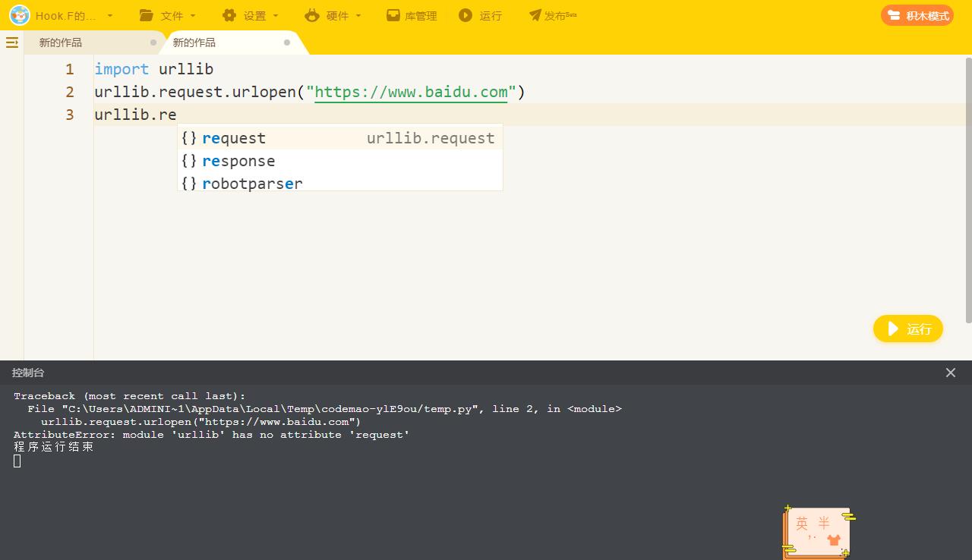Open 库管理 library manager
The width and height of the screenshot is (972, 560).
[421, 16]
